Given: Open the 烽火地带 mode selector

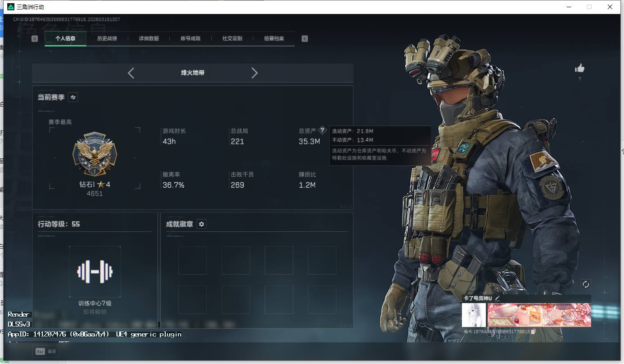Looking at the screenshot, I should coord(193,73).
